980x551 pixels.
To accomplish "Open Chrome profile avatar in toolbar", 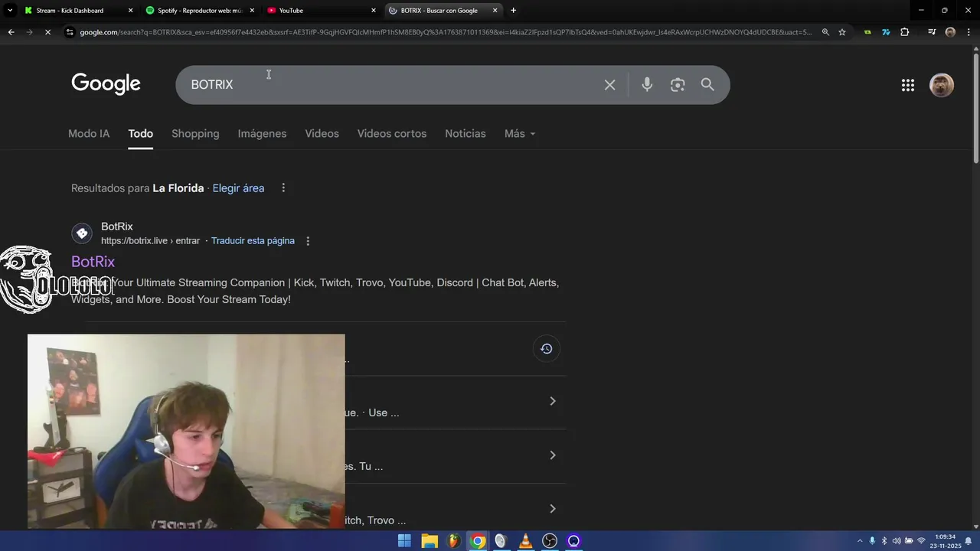I will [x=950, y=32].
